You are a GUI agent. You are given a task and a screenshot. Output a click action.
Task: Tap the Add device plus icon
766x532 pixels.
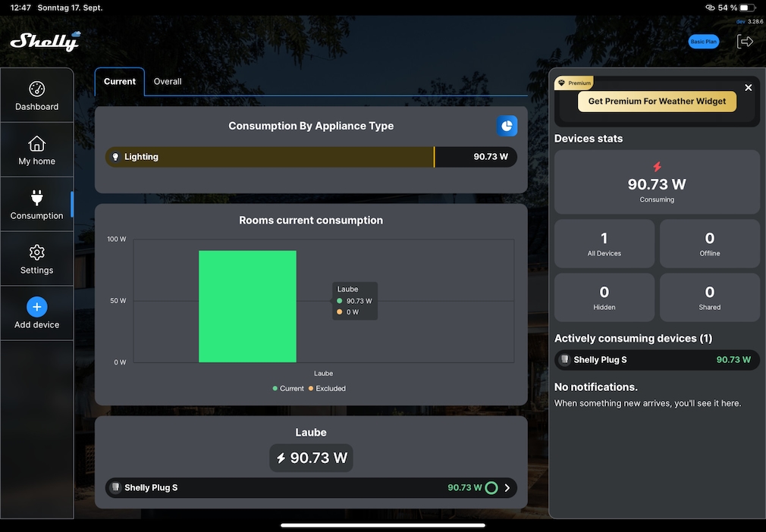point(36,307)
